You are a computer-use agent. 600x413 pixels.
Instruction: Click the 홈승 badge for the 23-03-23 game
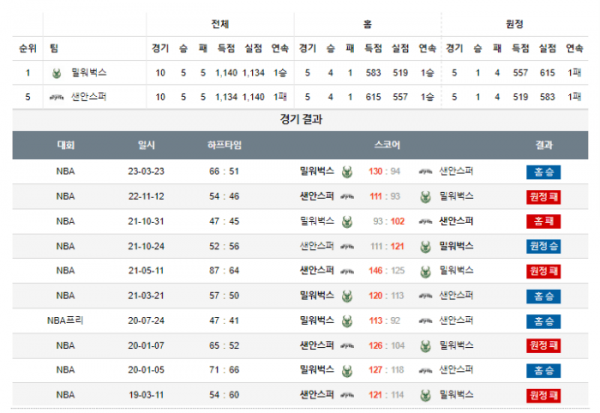coord(543,172)
